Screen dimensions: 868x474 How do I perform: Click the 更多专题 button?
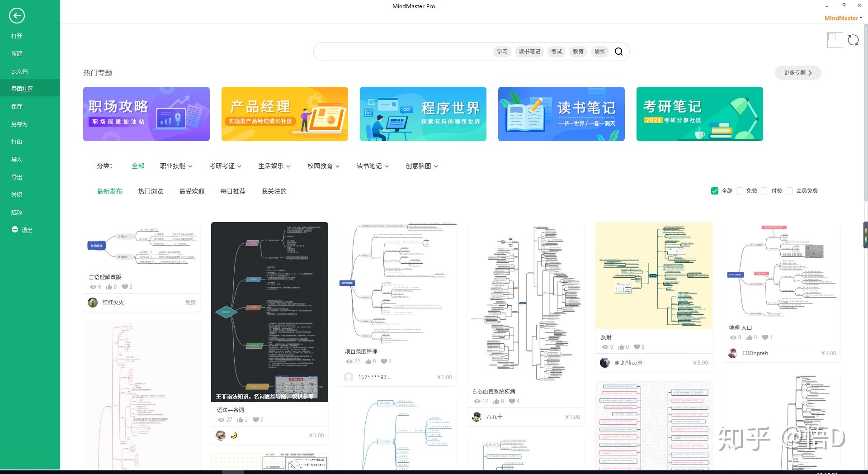click(x=798, y=73)
